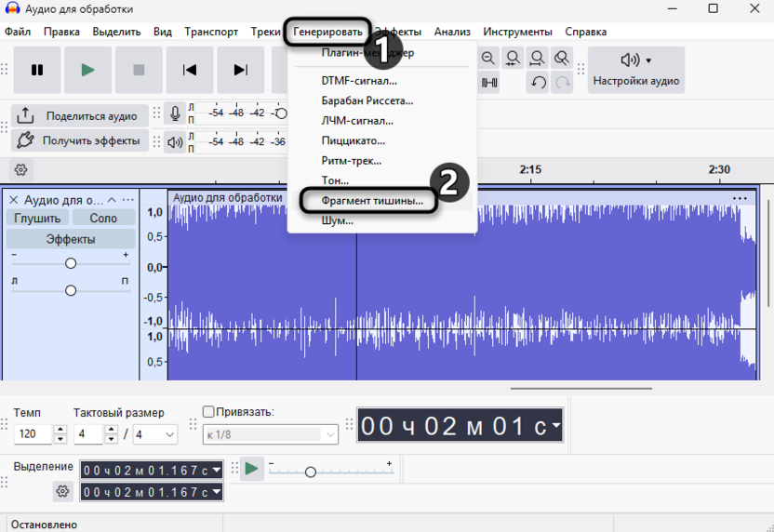Fit project to width zoom icon
774x532 pixels.
tap(537, 59)
